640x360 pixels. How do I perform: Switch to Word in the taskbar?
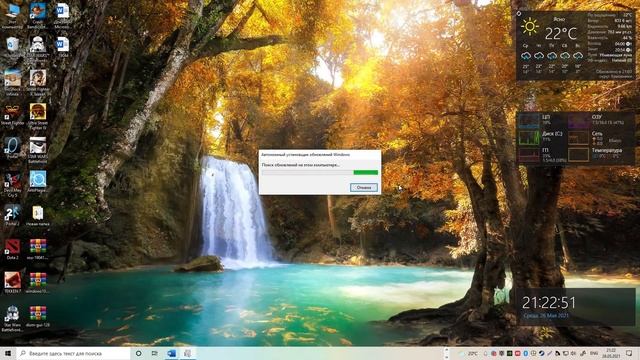(x=171, y=353)
